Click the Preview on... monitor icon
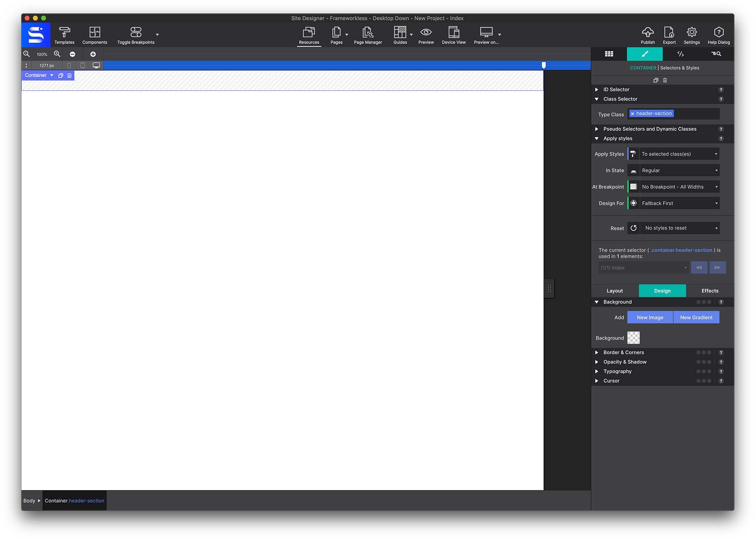 pyautogui.click(x=486, y=32)
